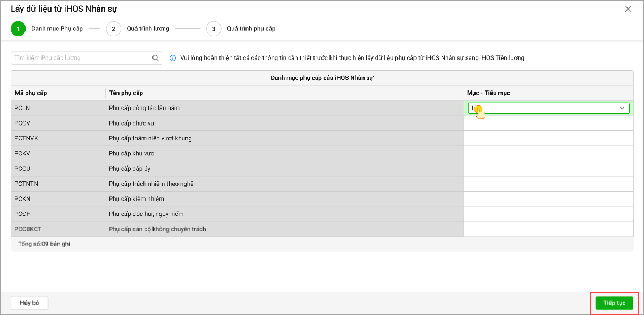The height and width of the screenshot is (315, 644).
Task: Click the Tổng số:09 bản ghi footer text
Action: (44, 244)
